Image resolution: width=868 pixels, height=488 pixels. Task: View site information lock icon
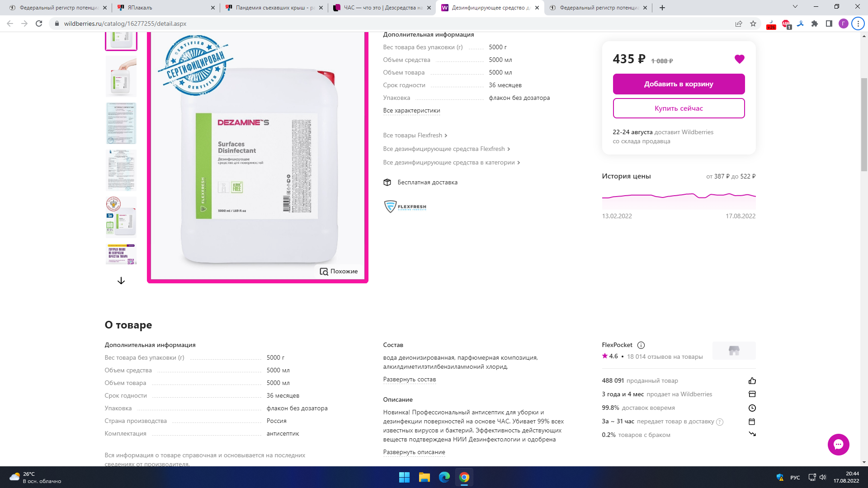click(57, 23)
